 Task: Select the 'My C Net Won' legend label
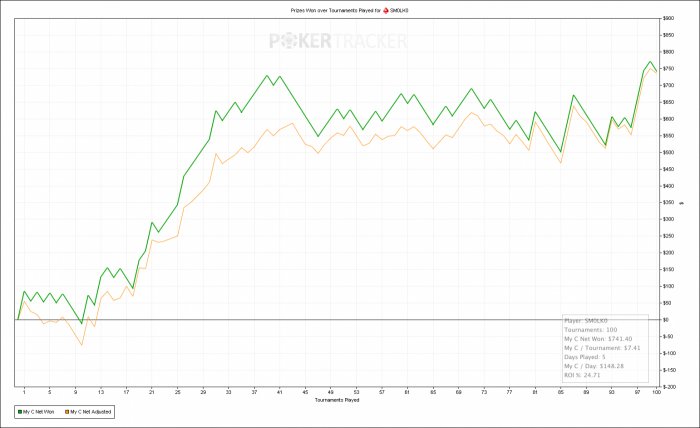(38, 412)
